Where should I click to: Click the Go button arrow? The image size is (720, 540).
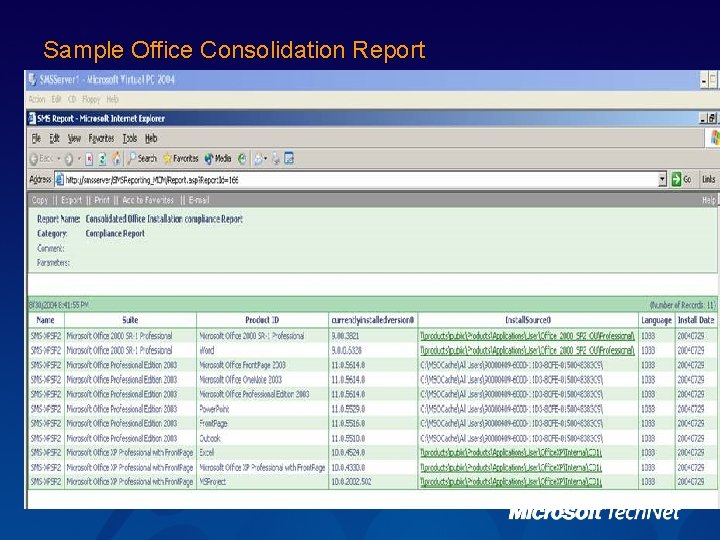[x=676, y=180]
